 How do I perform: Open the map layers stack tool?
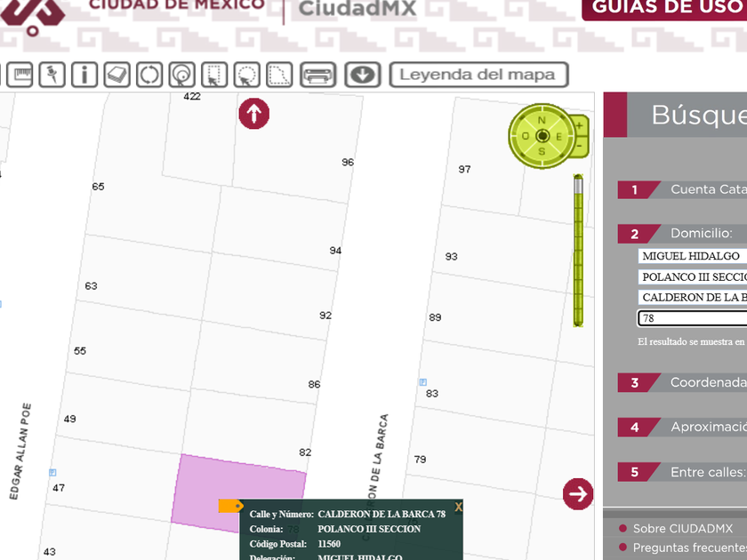(x=116, y=75)
